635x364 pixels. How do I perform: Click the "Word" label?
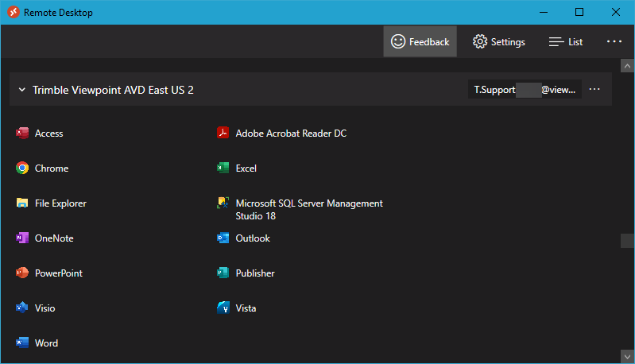point(47,343)
